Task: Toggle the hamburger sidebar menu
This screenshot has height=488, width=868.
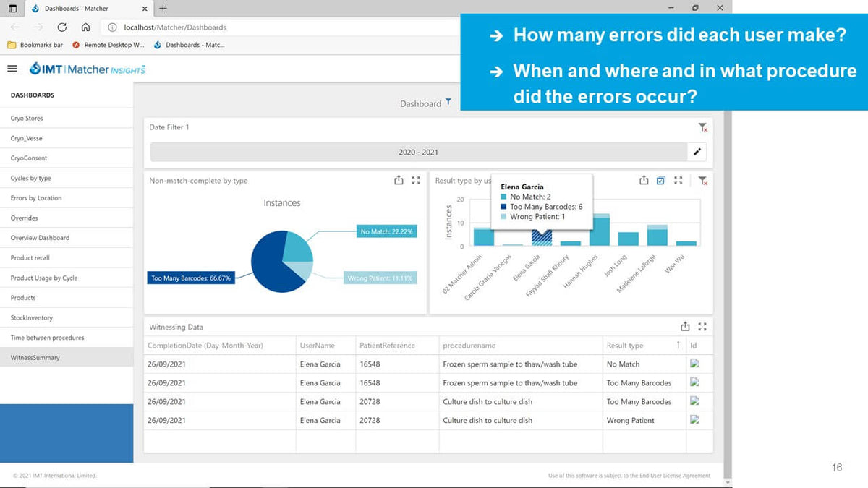Action: pos(12,69)
